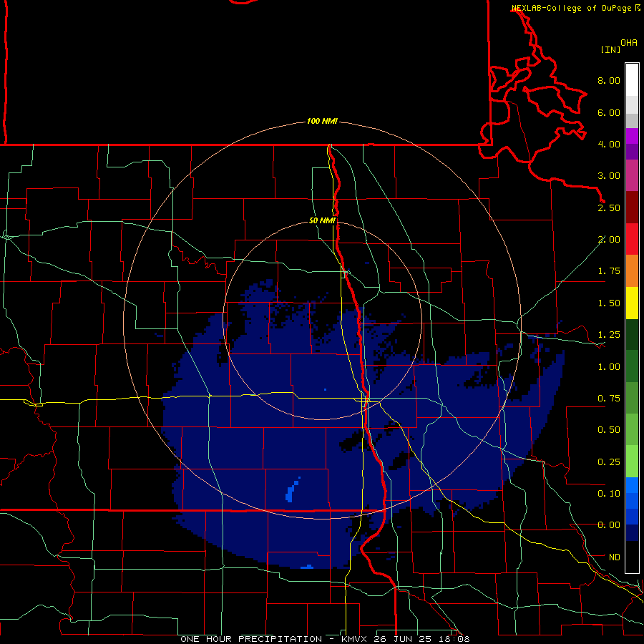Click the NEXLAB-College of DuPage watermark text
644x644 pixels.
click(572, 8)
